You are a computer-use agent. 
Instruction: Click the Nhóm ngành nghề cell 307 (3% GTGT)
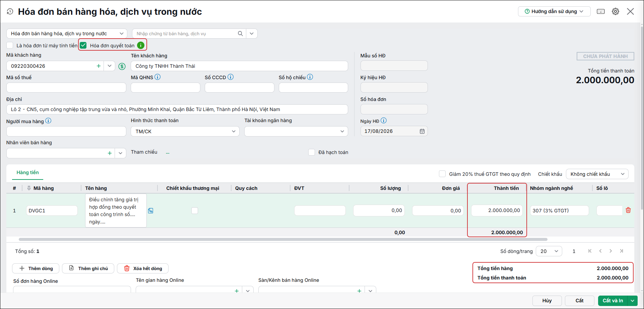pyautogui.click(x=560, y=210)
